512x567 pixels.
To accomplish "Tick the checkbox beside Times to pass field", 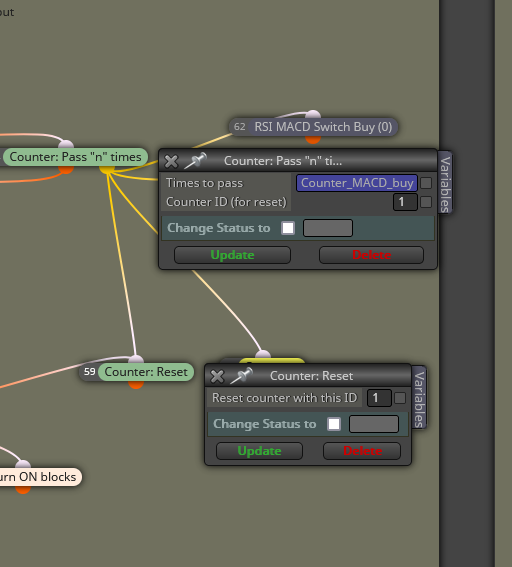I will pos(426,183).
